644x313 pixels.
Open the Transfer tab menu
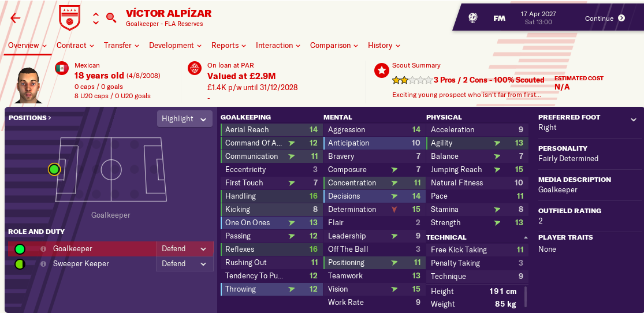pyautogui.click(x=121, y=46)
